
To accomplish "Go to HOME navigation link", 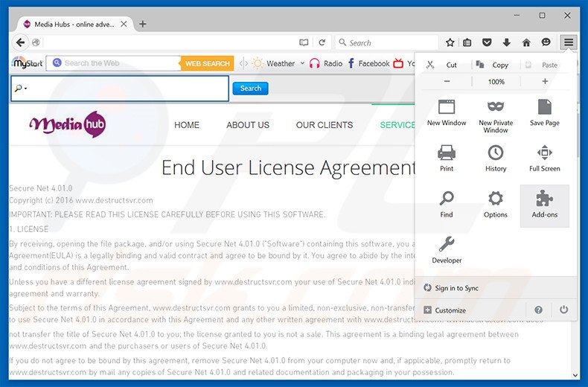I will [x=187, y=125].
